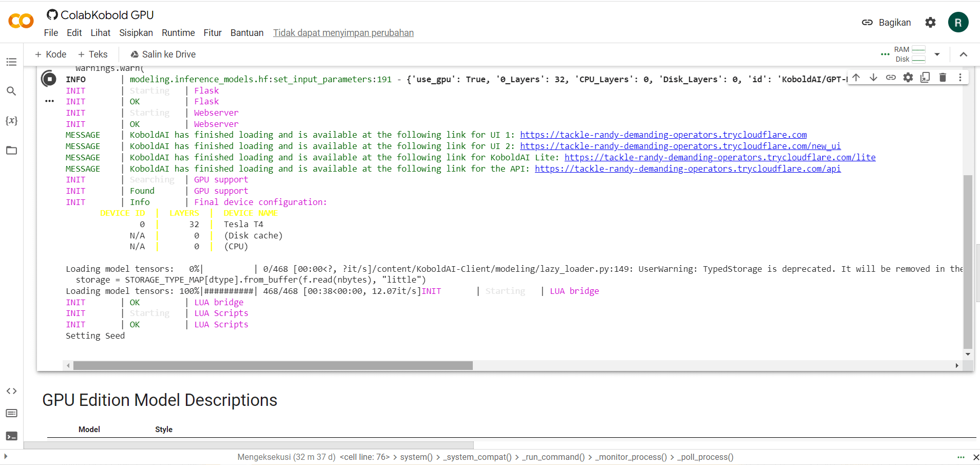
Task: Click the Style column header
Action: click(x=164, y=430)
